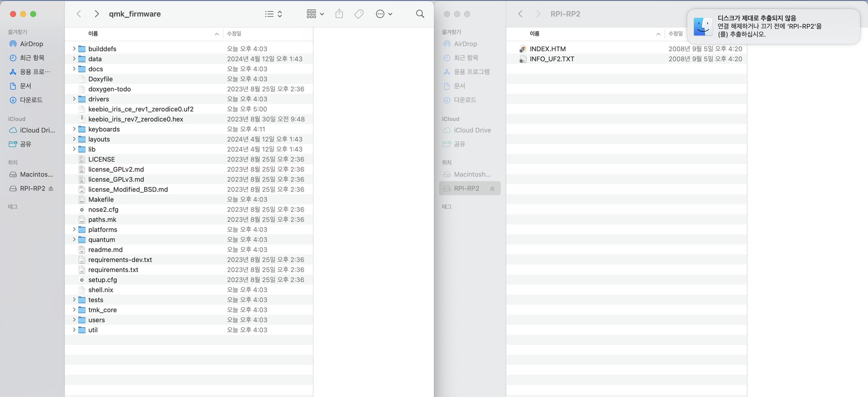
Task: Click back arrow in RPI-RP2 window
Action: 520,14
